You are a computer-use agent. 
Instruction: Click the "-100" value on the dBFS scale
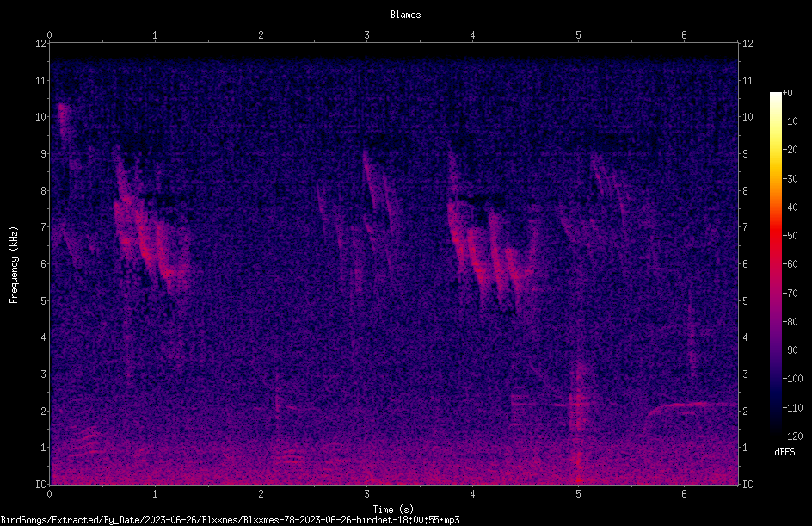pyautogui.click(x=793, y=379)
